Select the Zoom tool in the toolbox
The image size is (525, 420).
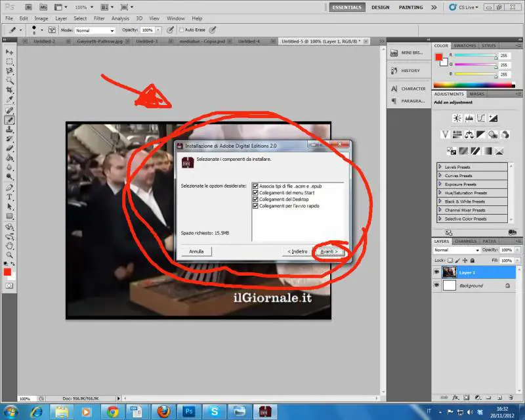click(9, 255)
